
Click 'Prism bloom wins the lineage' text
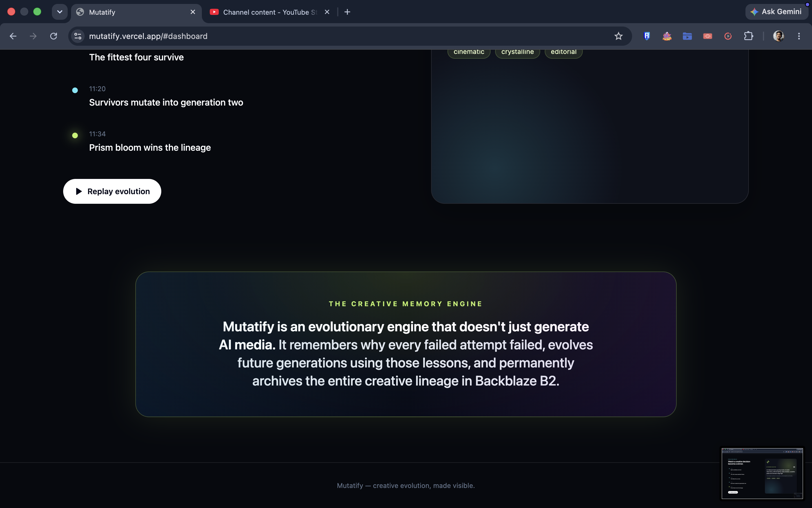click(x=150, y=148)
